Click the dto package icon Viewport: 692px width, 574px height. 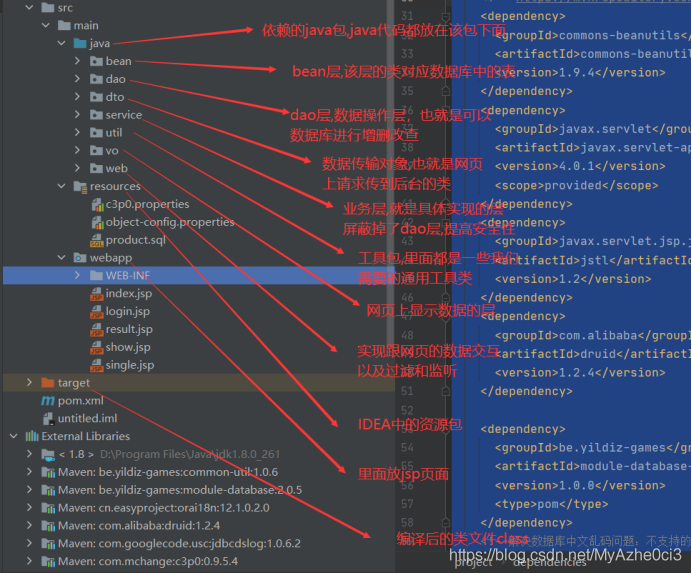coord(96,97)
